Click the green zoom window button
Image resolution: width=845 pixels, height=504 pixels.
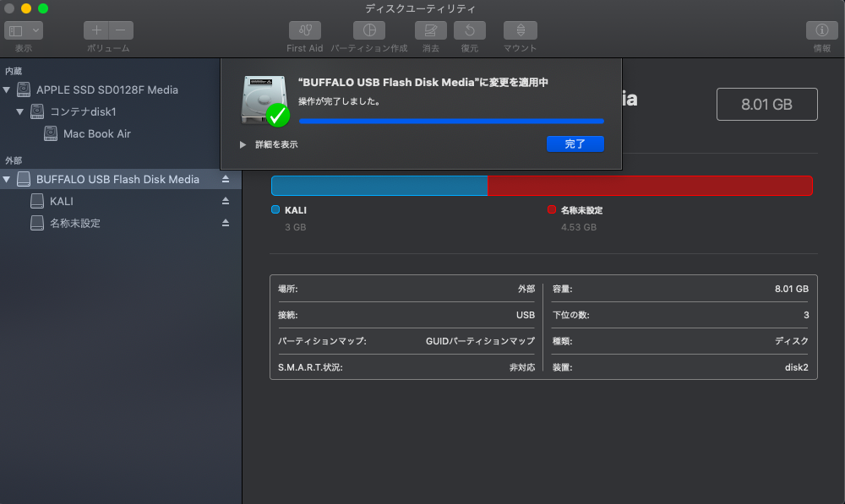[x=43, y=8]
